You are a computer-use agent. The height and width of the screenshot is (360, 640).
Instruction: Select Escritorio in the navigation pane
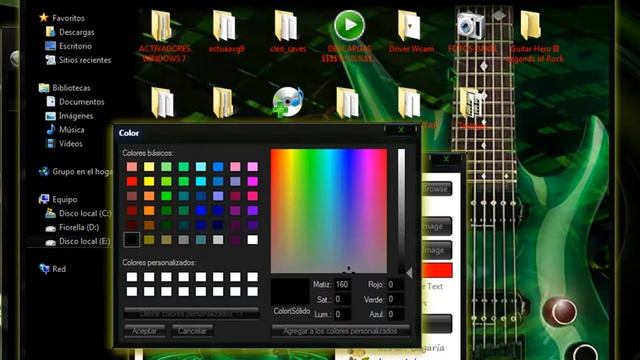69,46
